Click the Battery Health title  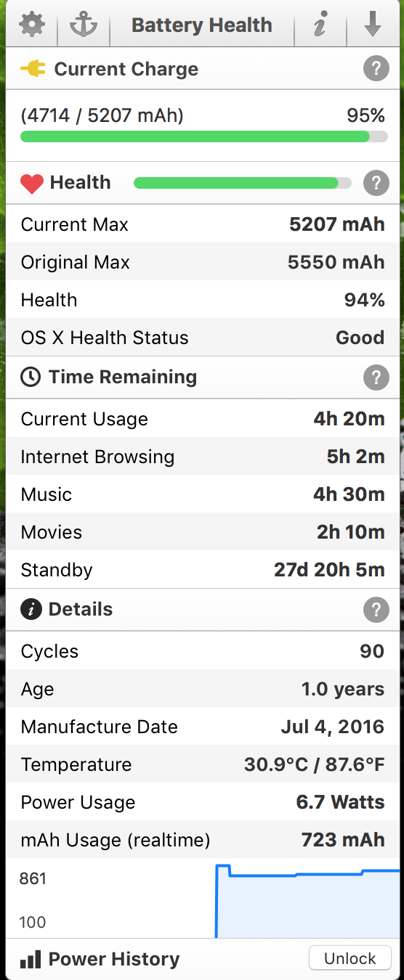pos(202,25)
